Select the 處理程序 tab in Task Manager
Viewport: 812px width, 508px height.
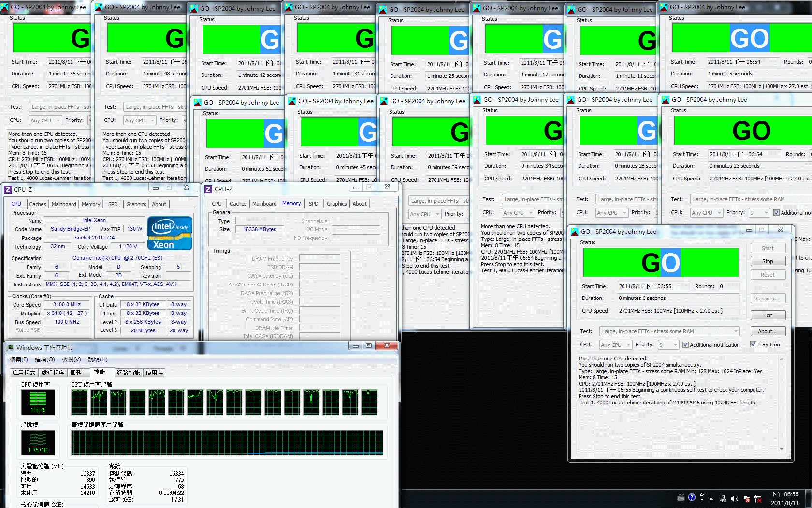pyautogui.click(x=53, y=373)
